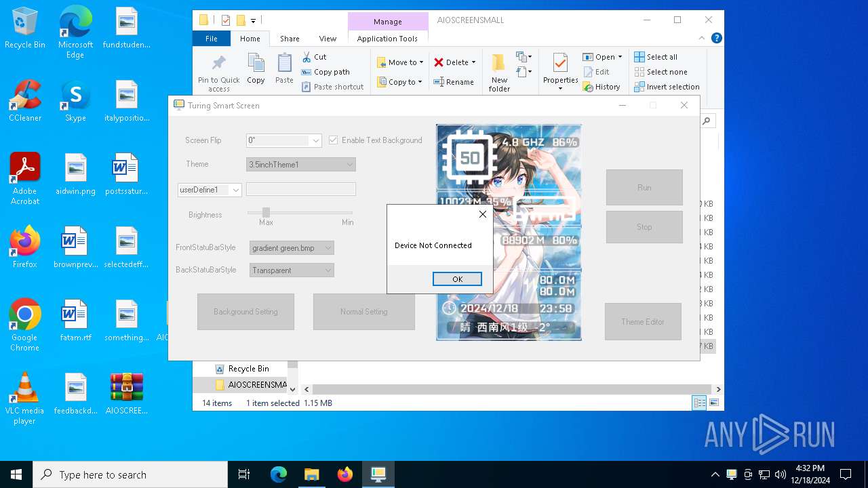The width and height of the screenshot is (868, 488).
Task: Open Firefox from the taskbar
Action: pos(345,474)
